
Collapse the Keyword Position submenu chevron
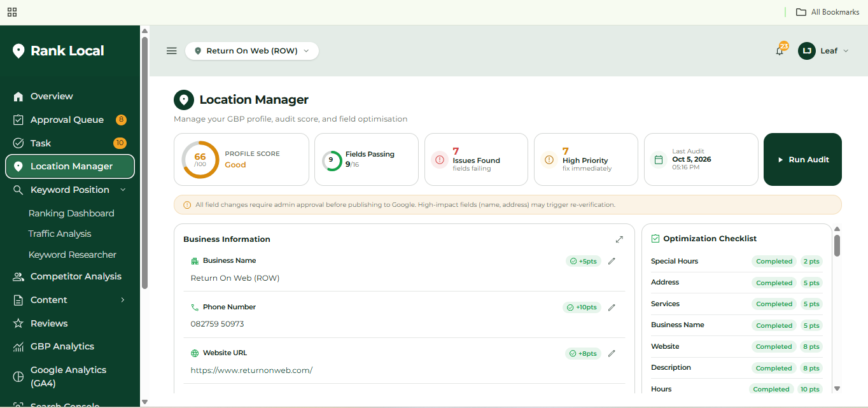click(123, 190)
